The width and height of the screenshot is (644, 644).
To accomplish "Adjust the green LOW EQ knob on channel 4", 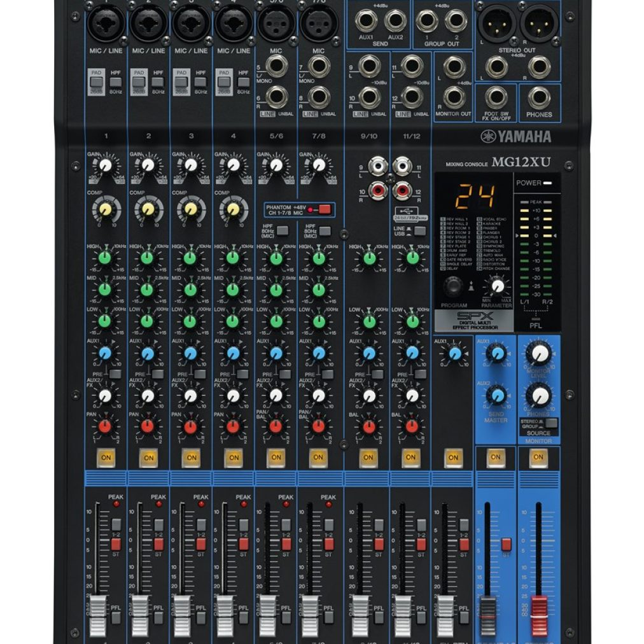I will [232, 321].
